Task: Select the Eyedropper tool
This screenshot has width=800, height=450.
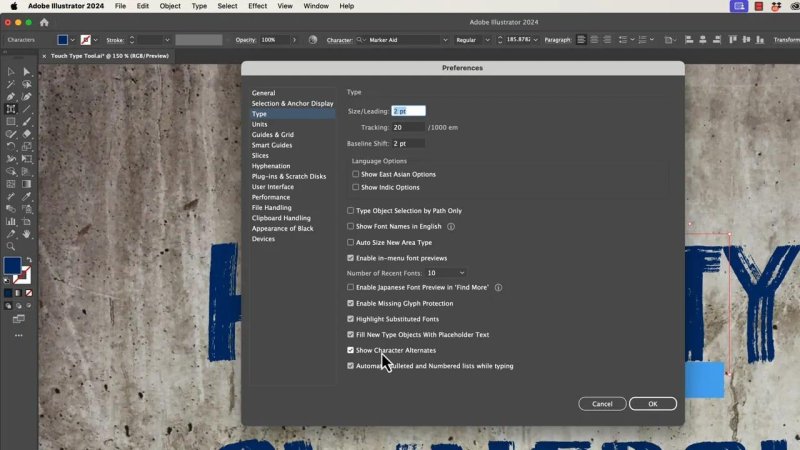Action: (27, 196)
